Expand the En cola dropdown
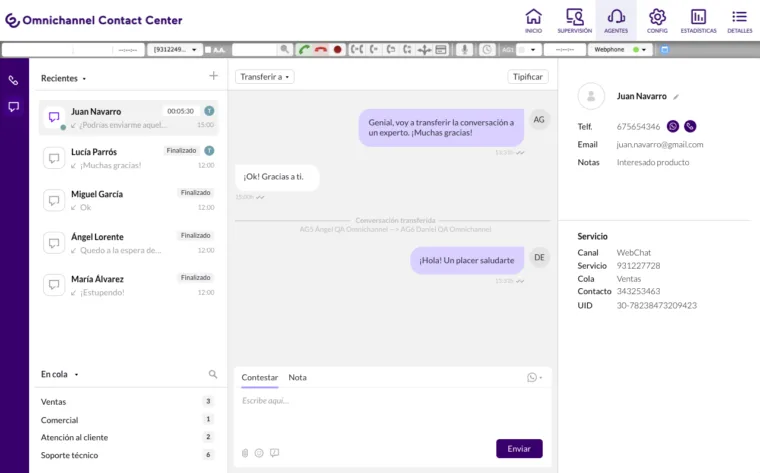The image size is (760, 473). point(60,374)
